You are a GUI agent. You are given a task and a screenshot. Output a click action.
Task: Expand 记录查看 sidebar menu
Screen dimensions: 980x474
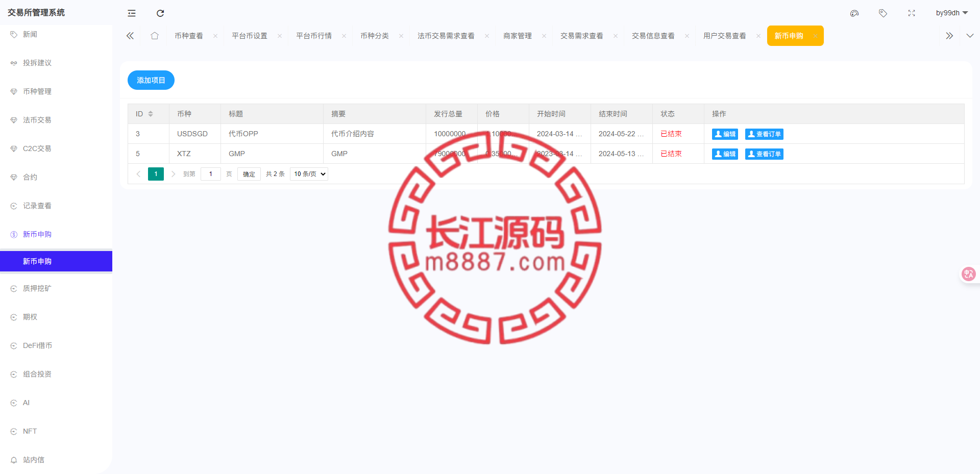coord(56,206)
